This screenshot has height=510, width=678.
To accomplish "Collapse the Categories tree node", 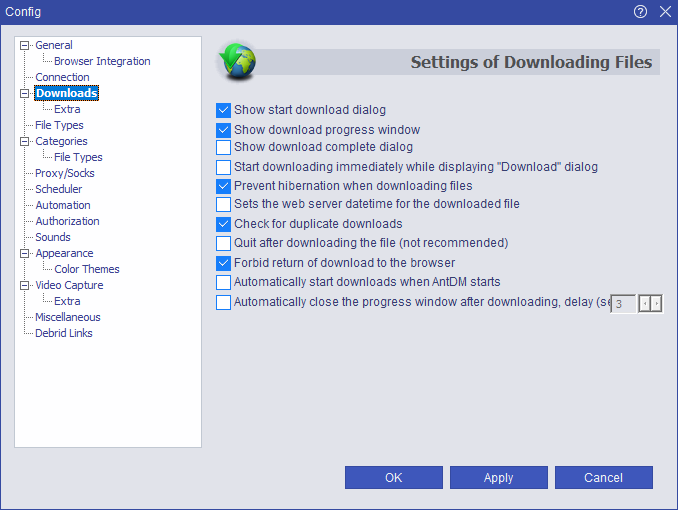I will click(x=25, y=141).
